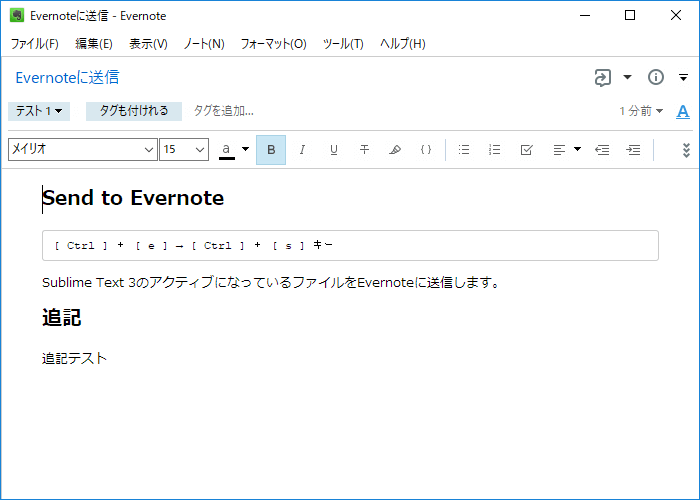Expand the toolbar overflow chevrons

tap(686, 150)
